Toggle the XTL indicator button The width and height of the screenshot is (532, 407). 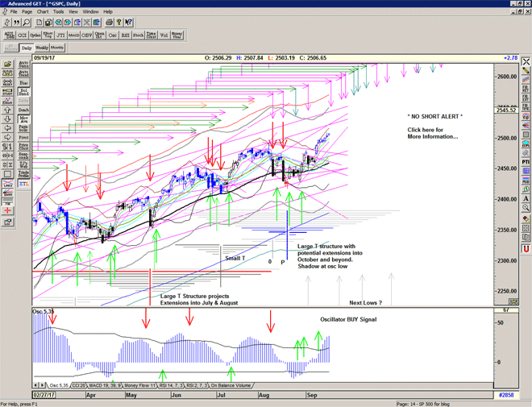24,184
